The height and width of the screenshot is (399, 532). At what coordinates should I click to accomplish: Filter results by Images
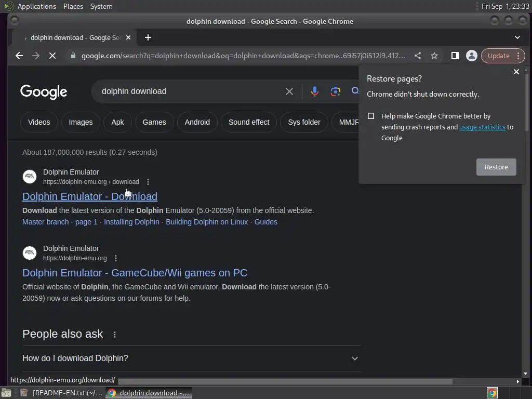pyautogui.click(x=81, y=122)
